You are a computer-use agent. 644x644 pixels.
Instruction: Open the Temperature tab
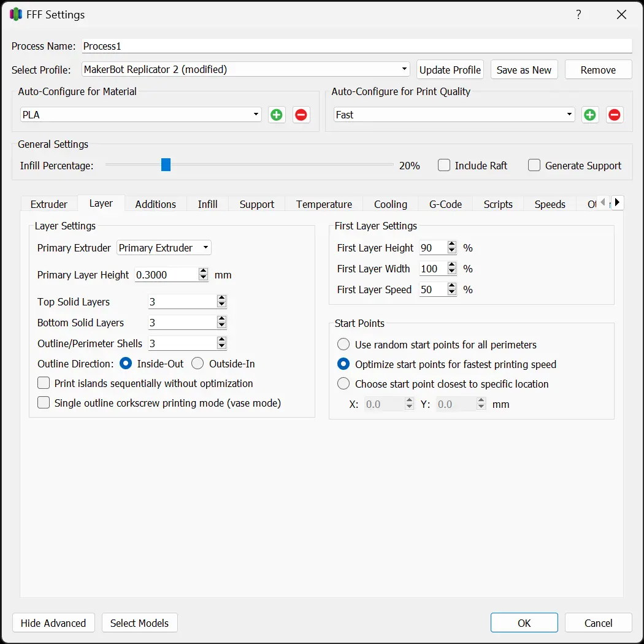tap(324, 204)
